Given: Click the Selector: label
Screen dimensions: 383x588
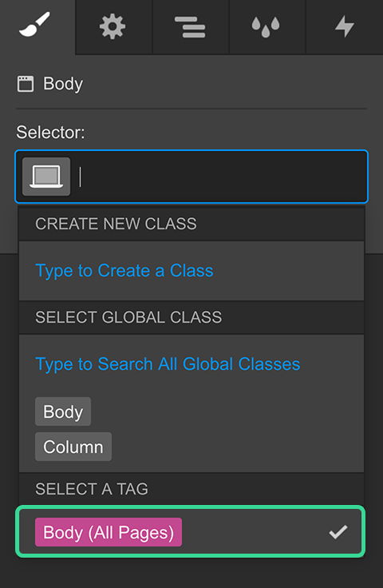Looking at the screenshot, I should pos(50,132).
